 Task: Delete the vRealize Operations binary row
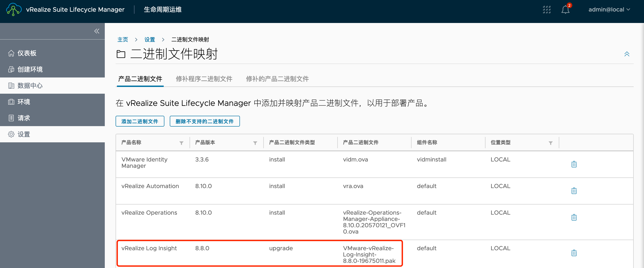pyautogui.click(x=574, y=217)
